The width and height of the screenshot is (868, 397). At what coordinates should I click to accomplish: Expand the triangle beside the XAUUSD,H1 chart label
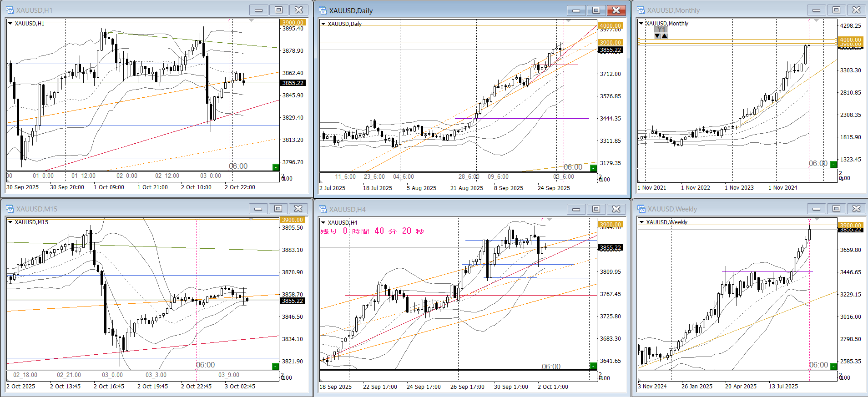pyautogui.click(x=10, y=23)
